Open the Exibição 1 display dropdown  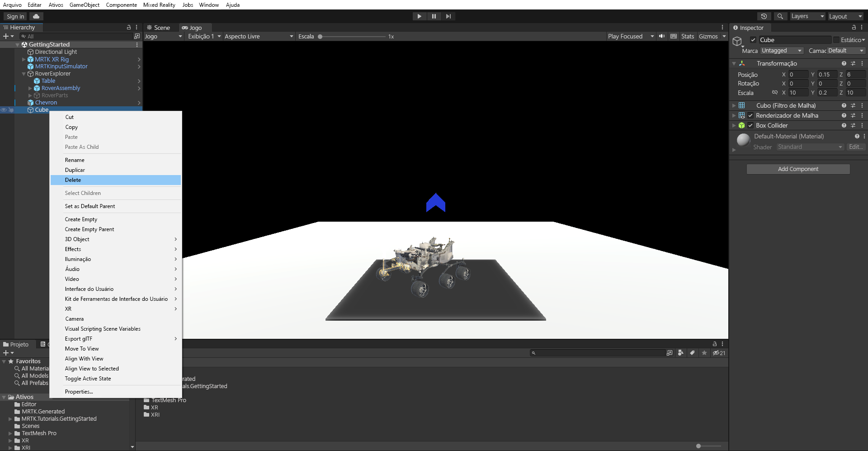click(x=204, y=36)
